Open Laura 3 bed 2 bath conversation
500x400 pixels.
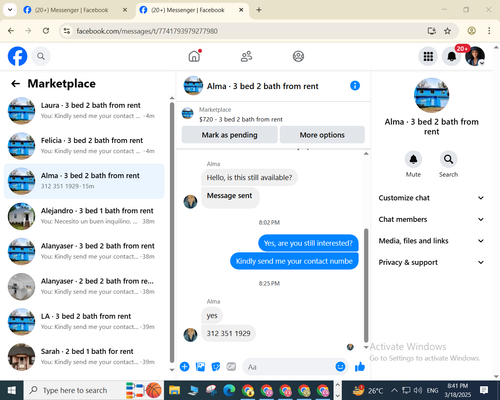point(84,111)
